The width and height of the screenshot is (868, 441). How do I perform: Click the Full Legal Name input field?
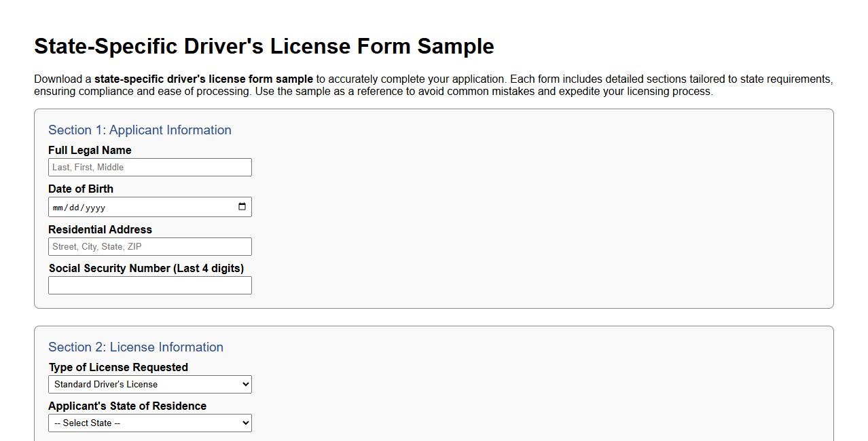[149, 167]
